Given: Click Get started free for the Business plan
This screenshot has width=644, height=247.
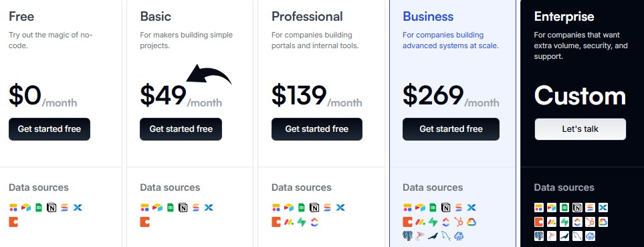Looking at the screenshot, I should point(451,129).
